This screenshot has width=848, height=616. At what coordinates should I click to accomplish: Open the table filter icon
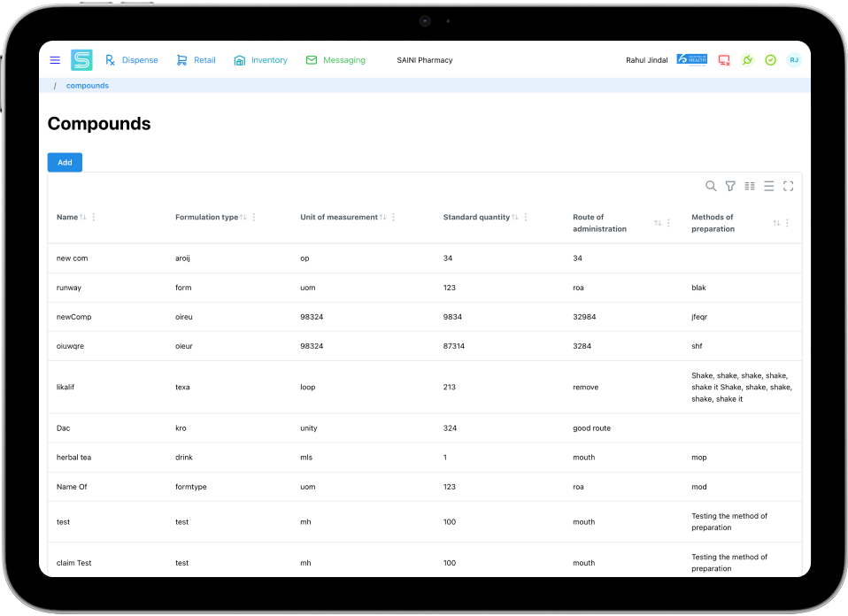coord(730,186)
